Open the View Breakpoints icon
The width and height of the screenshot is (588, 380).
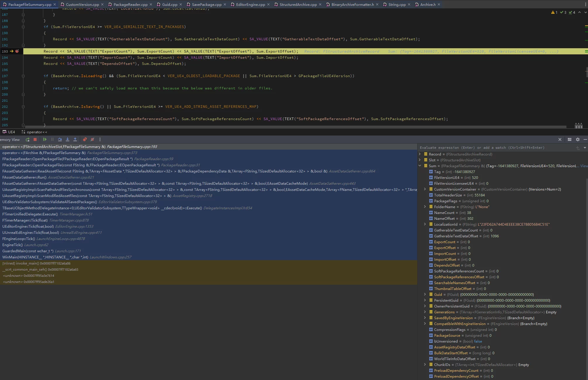pos(85,140)
